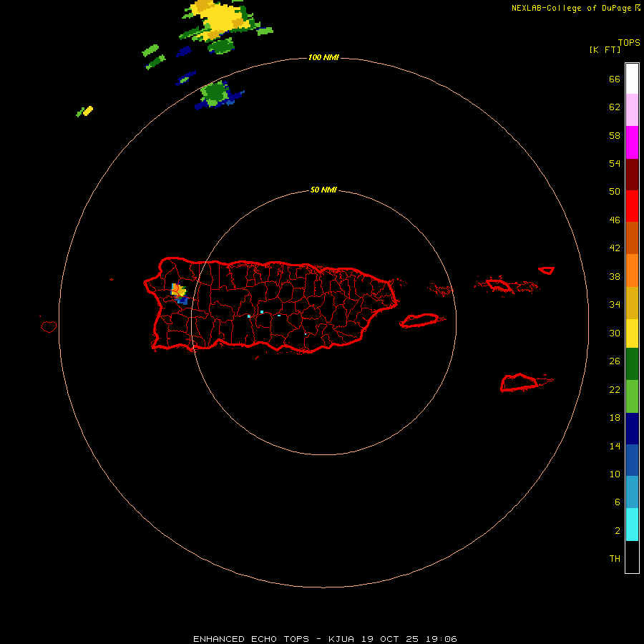Click the 'TOPS' legend title

point(629,42)
